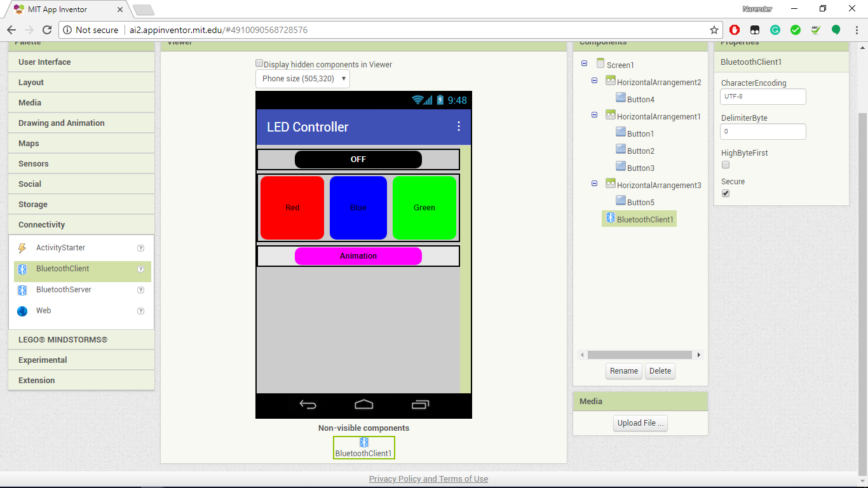Click the phone preview recent apps icon
Viewport: 868px width, 488px height.
[420, 405]
